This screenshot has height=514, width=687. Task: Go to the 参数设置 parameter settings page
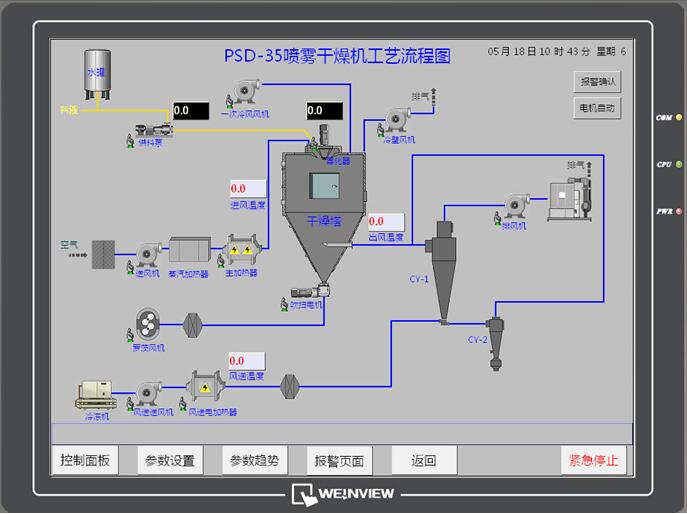pos(170,461)
